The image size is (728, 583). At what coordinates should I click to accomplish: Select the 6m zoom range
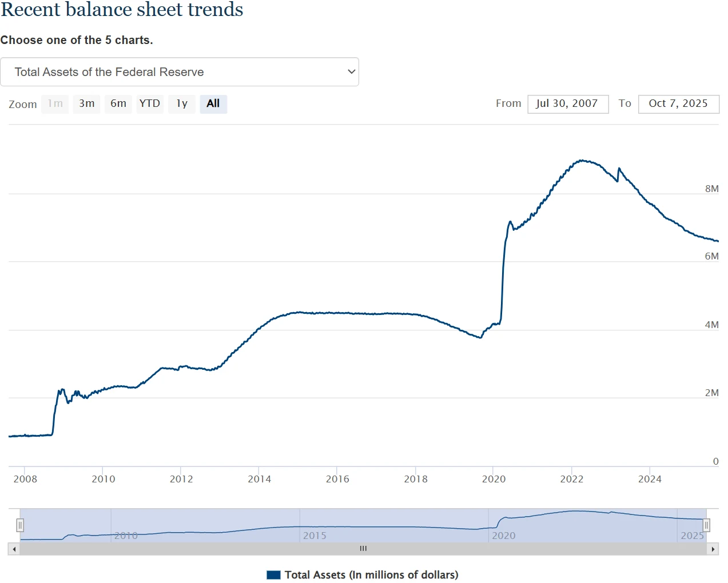pos(118,103)
